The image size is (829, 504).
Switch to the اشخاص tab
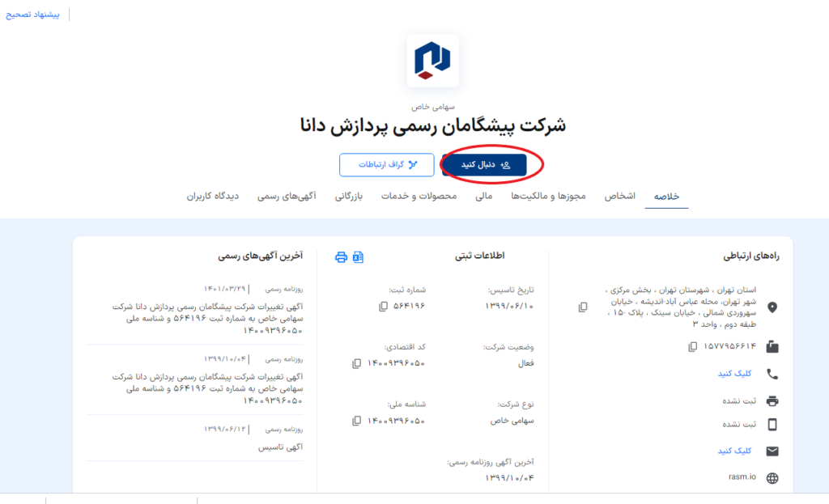620,197
